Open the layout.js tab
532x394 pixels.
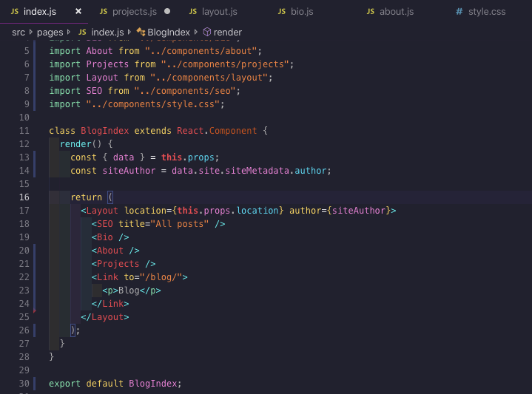tap(220, 12)
